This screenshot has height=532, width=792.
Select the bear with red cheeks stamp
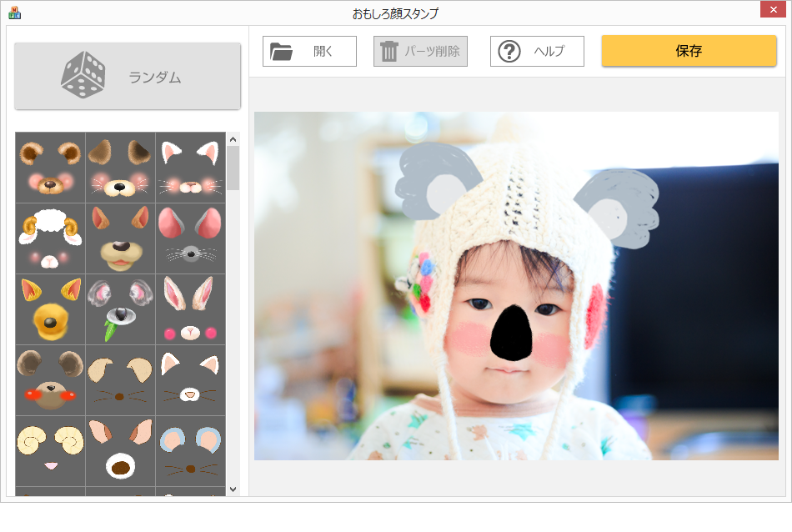tap(50, 380)
